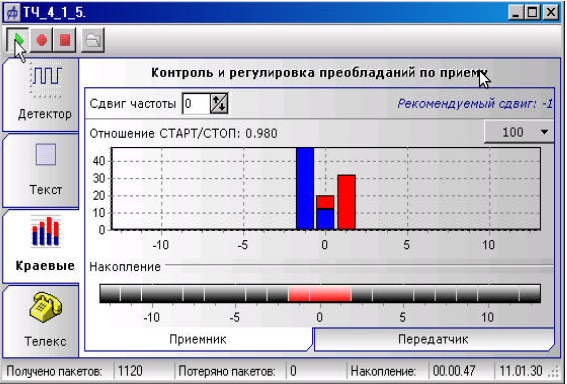
Task: Switch to the Передатчик tab
Action: (x=433, y=339)
